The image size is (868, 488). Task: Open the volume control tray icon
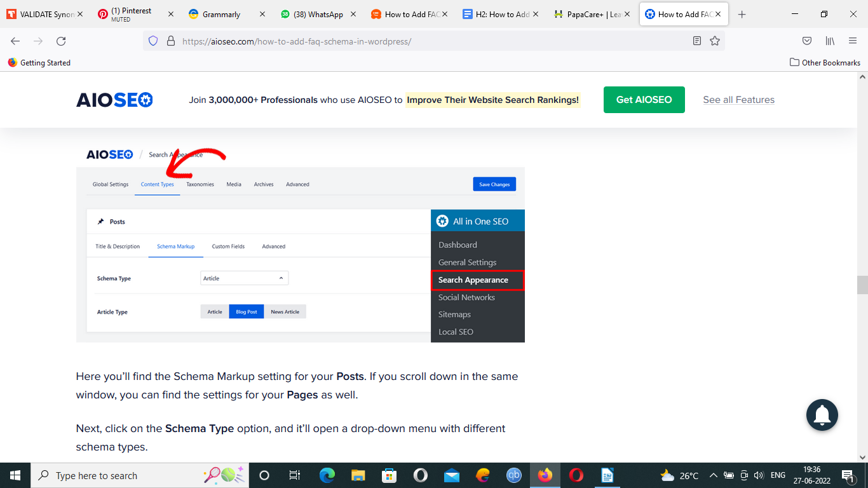click(x=758, y=475)
